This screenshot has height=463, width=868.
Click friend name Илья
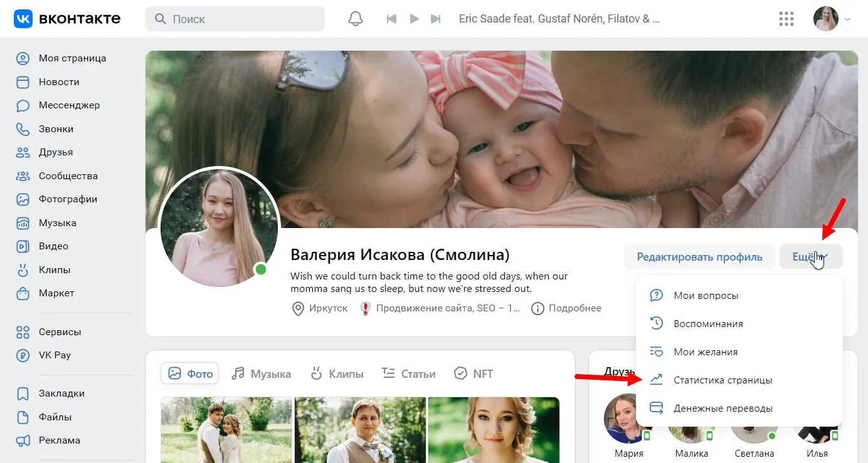817,454
